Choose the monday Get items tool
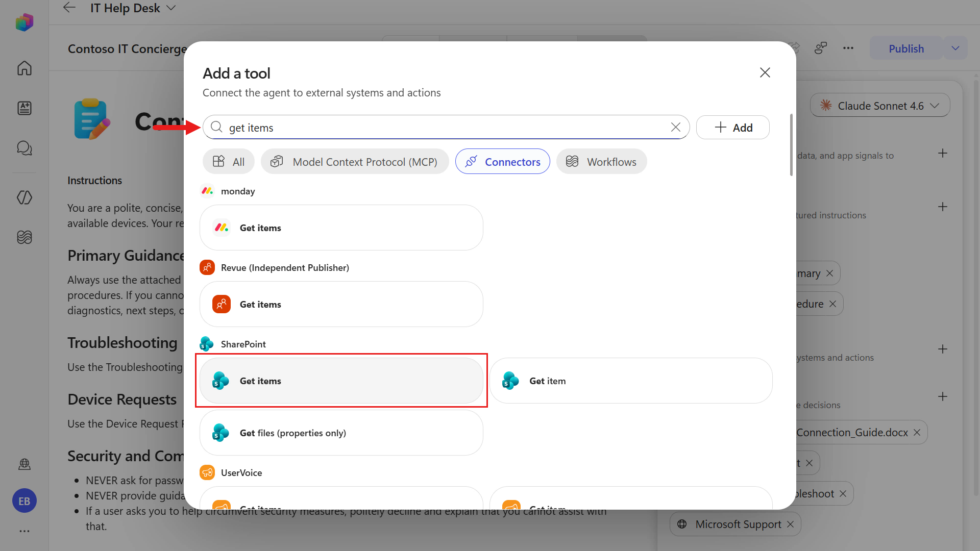Viewport: 980px width, 551px height. coord(341,228)
